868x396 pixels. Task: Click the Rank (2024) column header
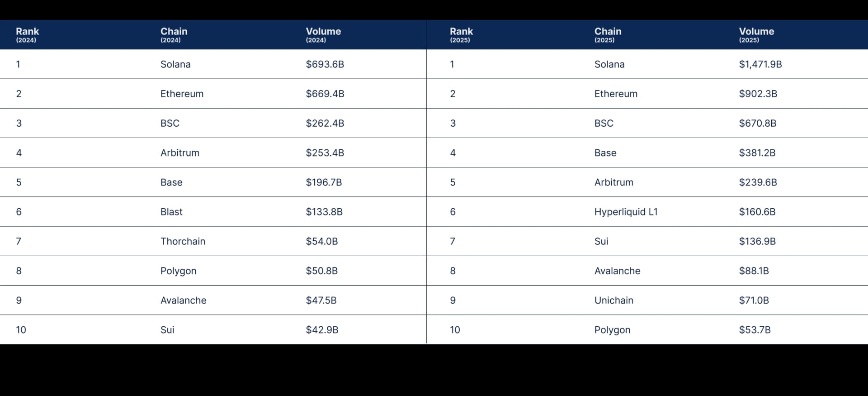(28, 35)
